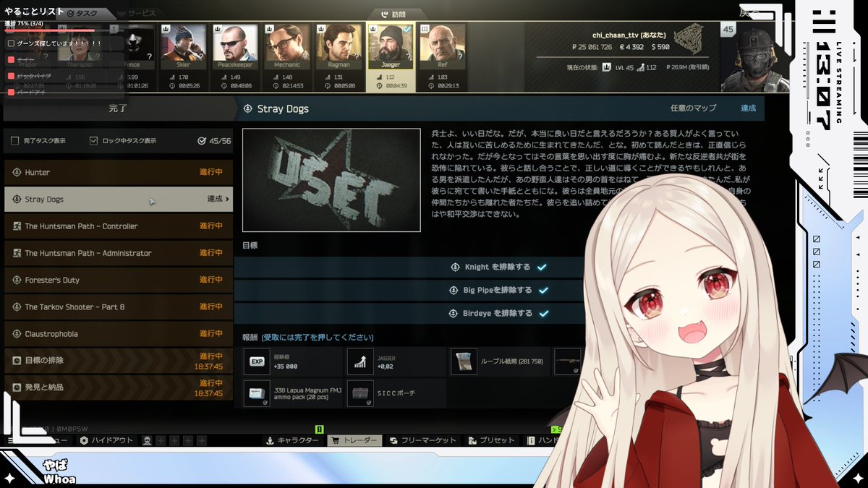
Task: Check the グーンズ探しています todo checkbox
Action: coord(11,43)
